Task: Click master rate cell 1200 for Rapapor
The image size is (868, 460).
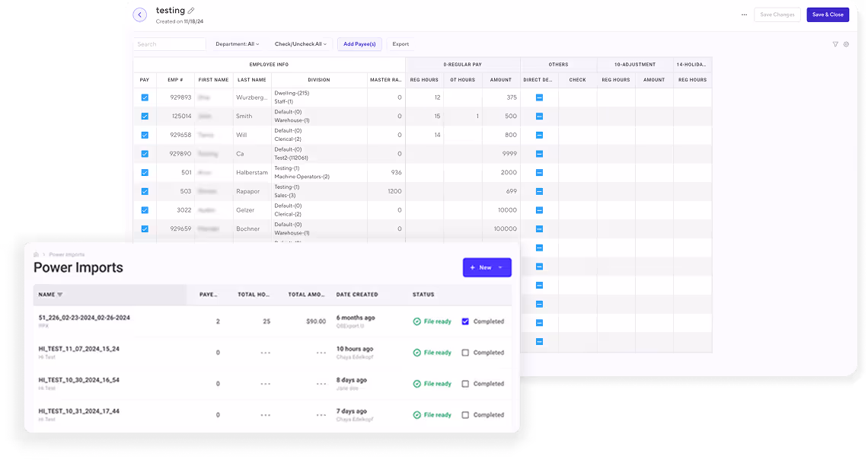Action: pyautogui.click(x=386, y=191)
